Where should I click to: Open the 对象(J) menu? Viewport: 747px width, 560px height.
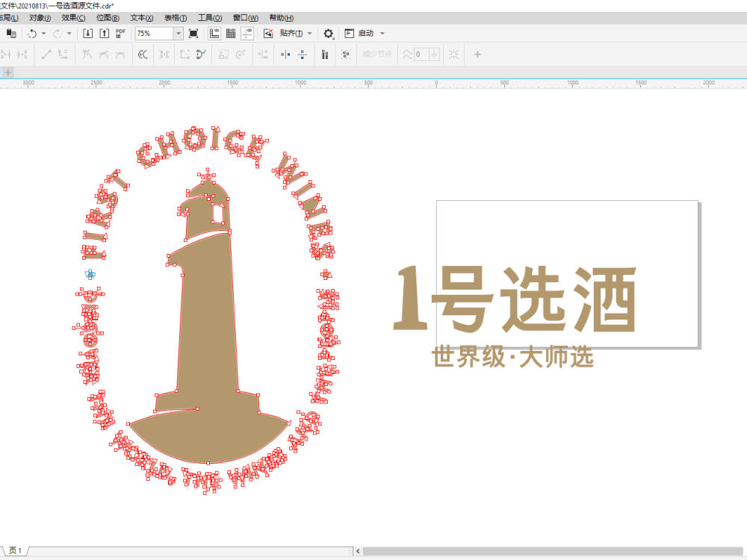pos(40,18)
